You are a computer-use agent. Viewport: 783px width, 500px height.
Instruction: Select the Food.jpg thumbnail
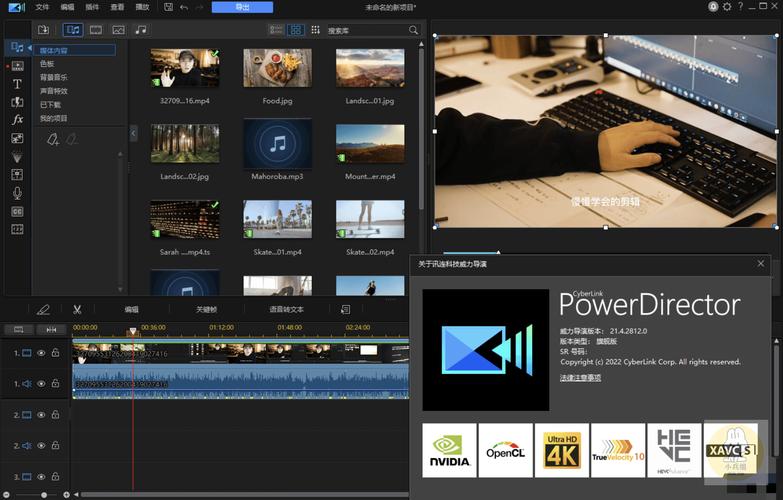coord(278,68)
